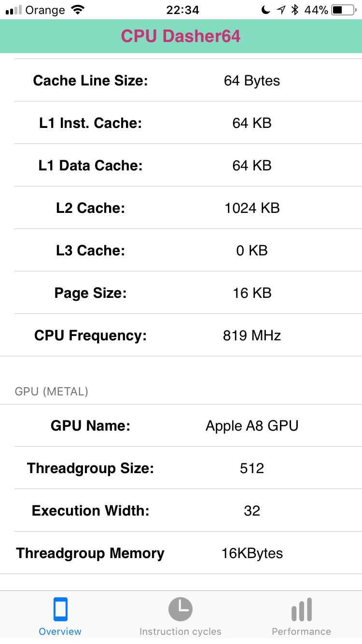Select the CPU Frequency row
362x644 pixels.
(181, 336)
